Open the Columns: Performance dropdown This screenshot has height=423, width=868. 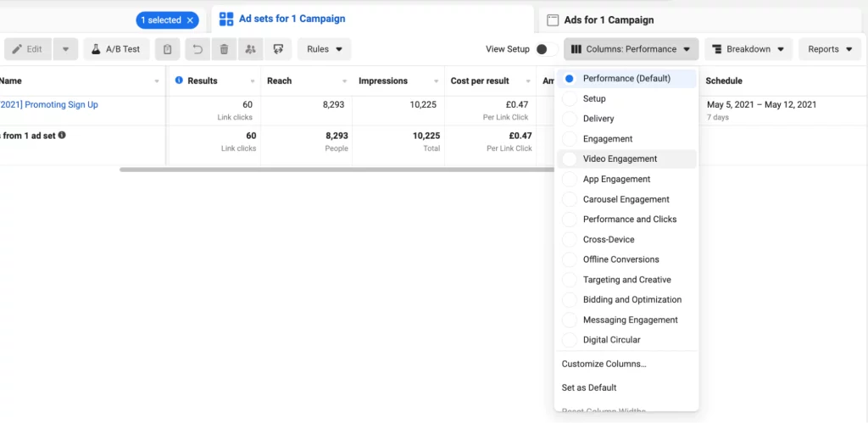(x=631, y=49)
